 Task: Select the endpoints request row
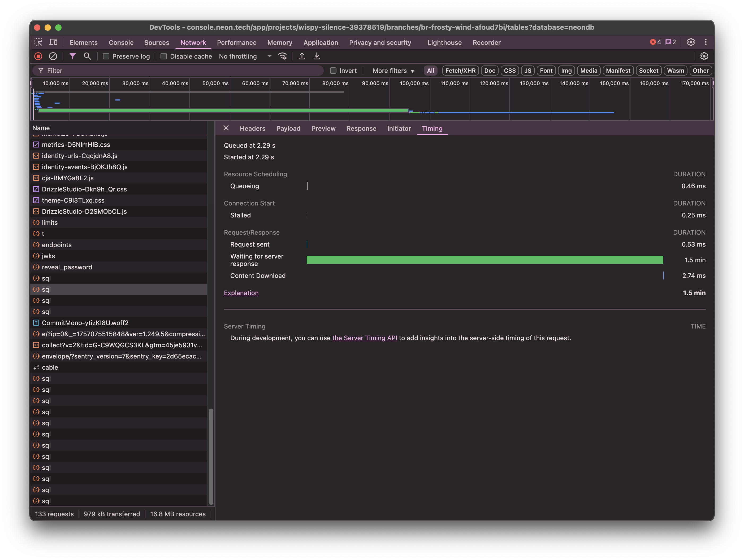(118, 245)
